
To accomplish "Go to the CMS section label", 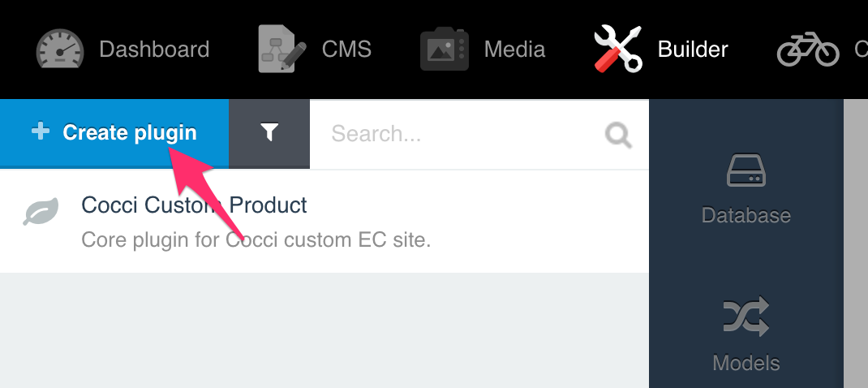I will (x=346, y=50).
